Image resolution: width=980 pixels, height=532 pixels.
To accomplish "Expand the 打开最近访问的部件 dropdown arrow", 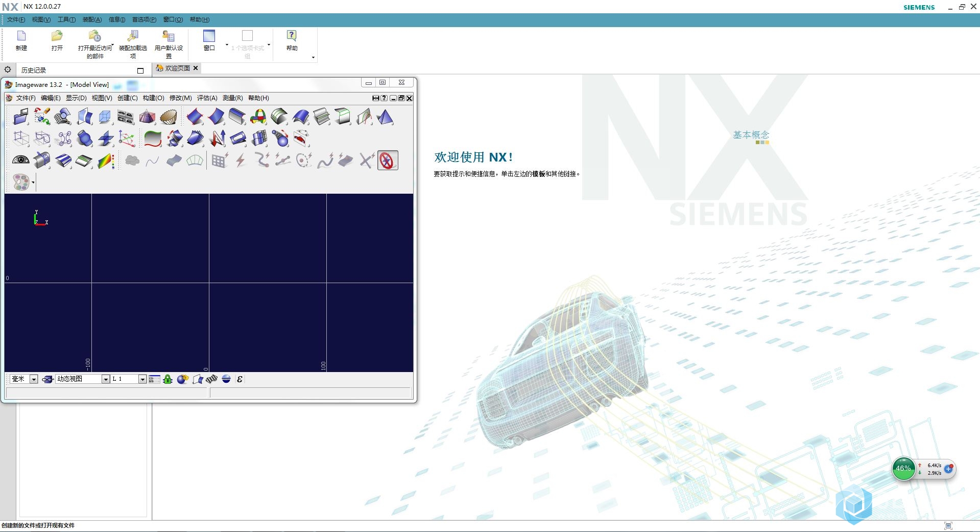I will pyautogui.click(x=112, y=45).
